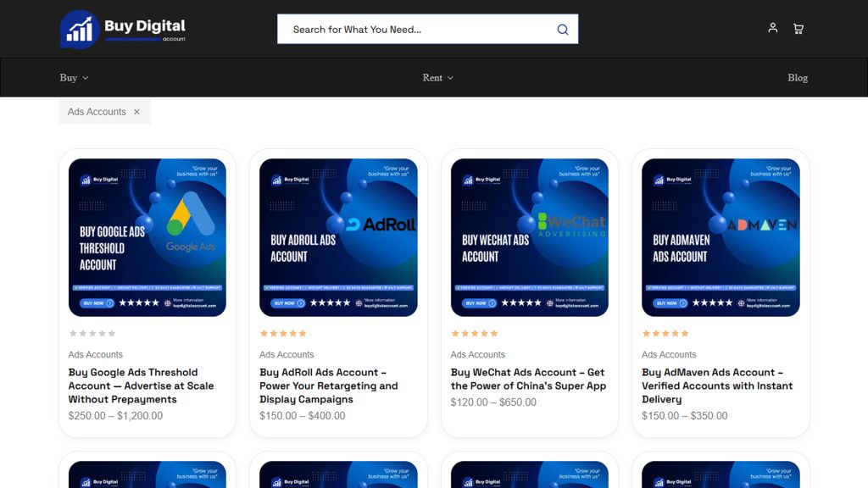Viewport: 868px width, 488px height.
Task: Open Buy Google Ads Threshold Account title link
Action: coord(142,385)
